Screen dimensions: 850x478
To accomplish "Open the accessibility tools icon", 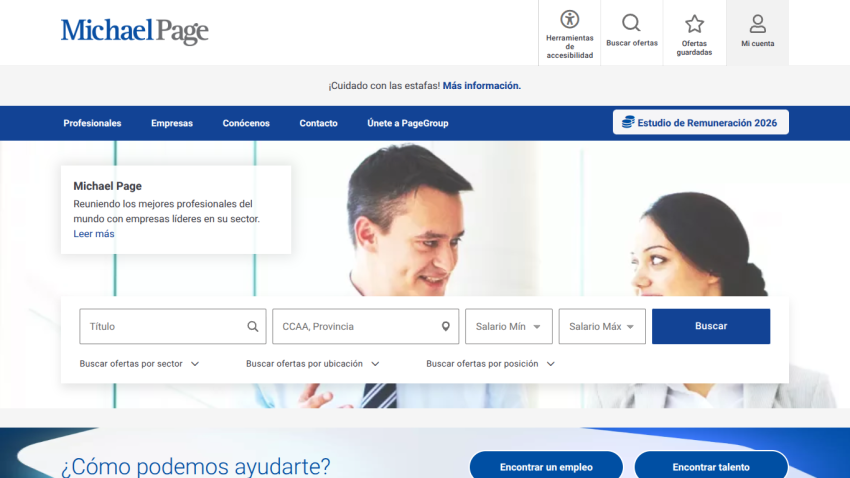I will pyautogui.click(x=569, y=20).
